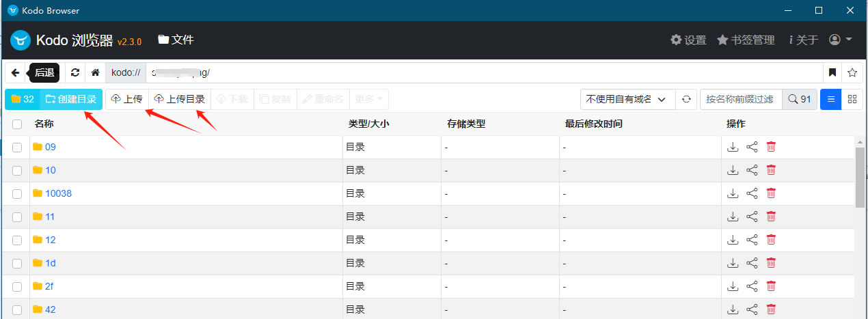The height and width of the screenshot is (319, 868).
Task: Bookmark the current path with the flag icon
Action: 832,72
